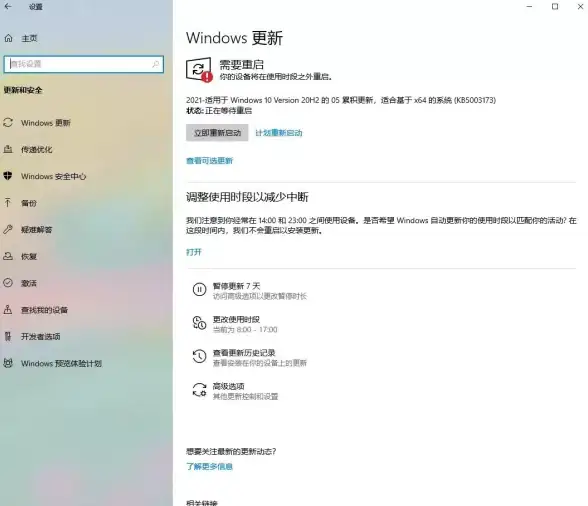Open 查看更新历史记录 option text

[244, 353]
